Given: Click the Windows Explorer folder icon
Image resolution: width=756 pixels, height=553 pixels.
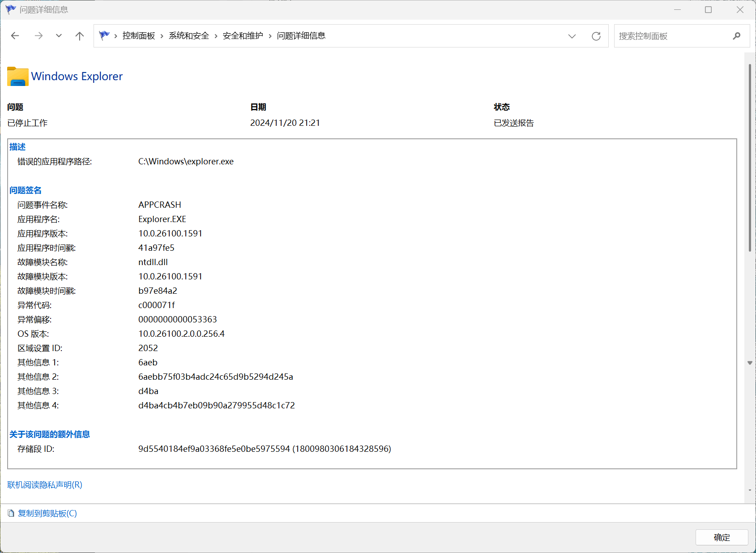Looking at the screenshot, I should point(18,77).
